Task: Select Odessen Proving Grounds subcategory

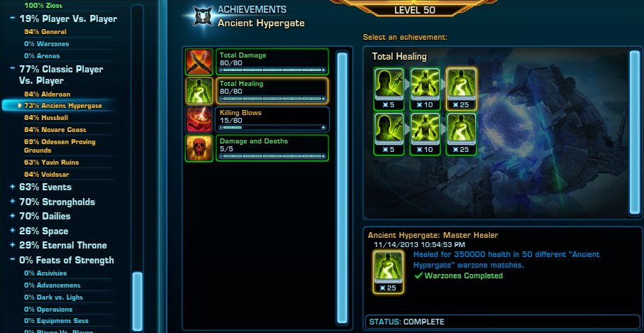Action: pos(60,146)
